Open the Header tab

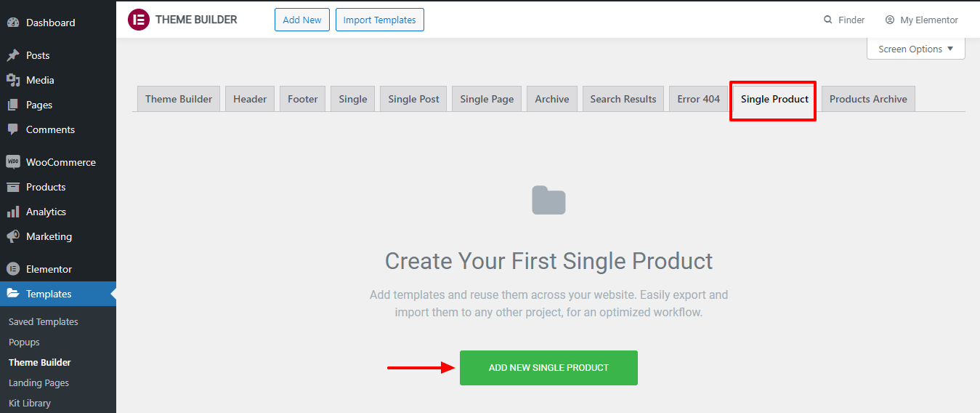(x=250, y=99)
